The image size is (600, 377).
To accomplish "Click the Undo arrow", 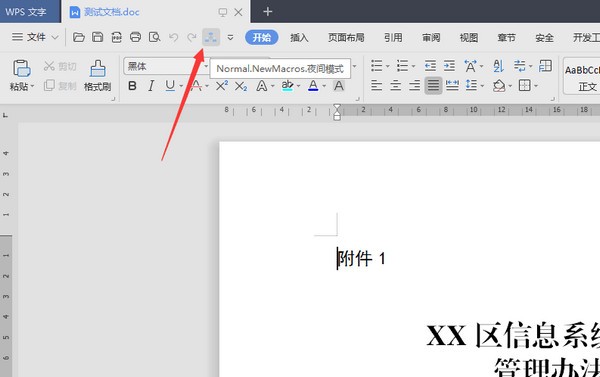I will [173, 37].
